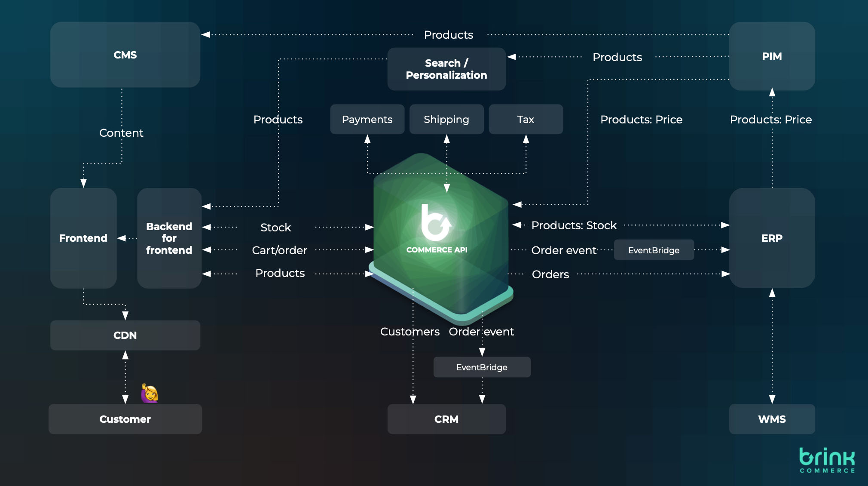Viewport: 868px width, 486px height.
Task: Click the EventBridge box next to ERP
Action: [654, 250]
